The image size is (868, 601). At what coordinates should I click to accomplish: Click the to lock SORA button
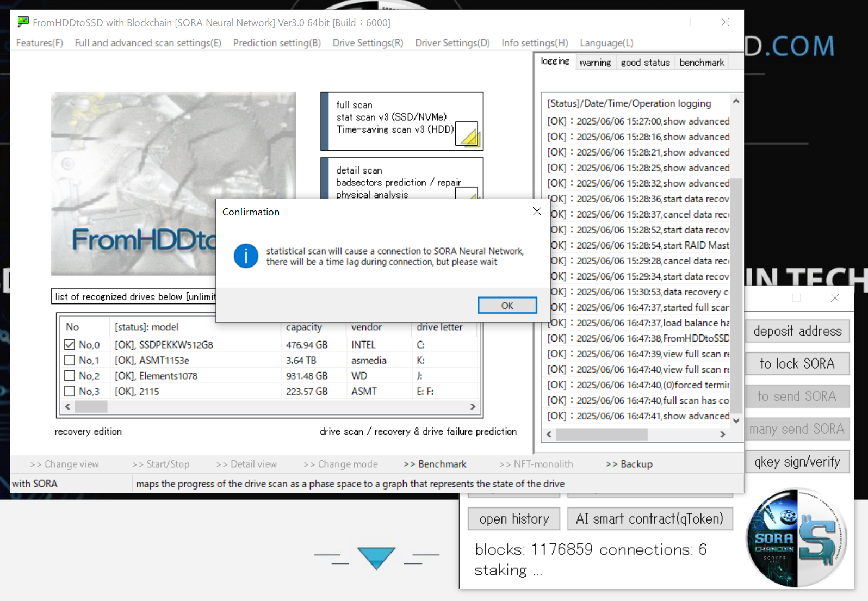(x=797, y=363)
